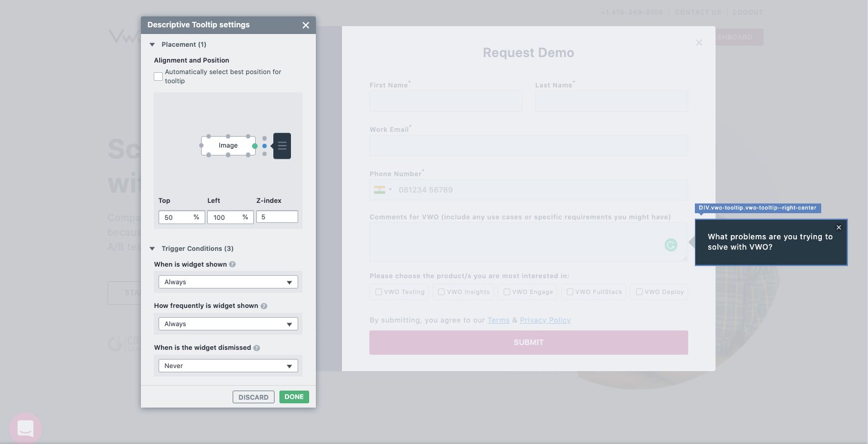Viewport: 868px width, 444px height.
Task: Open the When is the widget dismissed dropdown
Action: (228, 366)
